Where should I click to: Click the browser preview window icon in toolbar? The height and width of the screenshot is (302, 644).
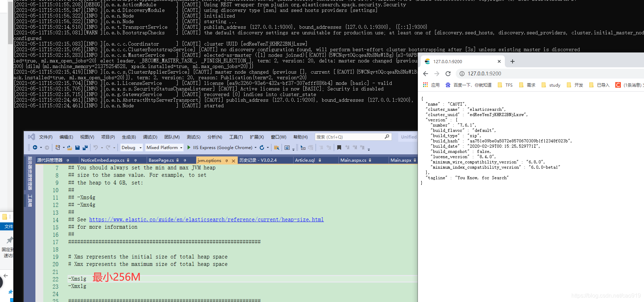287,148
